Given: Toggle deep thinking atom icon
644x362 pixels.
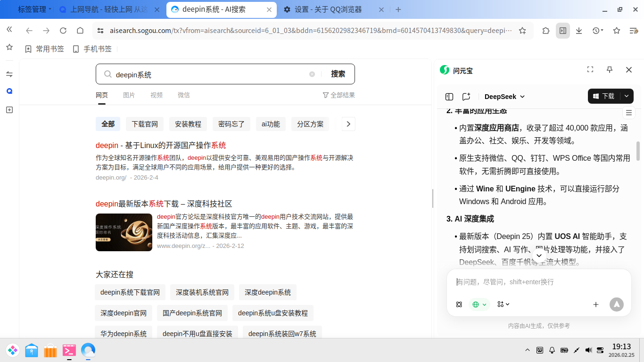Looking at the screenshot, I should (459, 304).
